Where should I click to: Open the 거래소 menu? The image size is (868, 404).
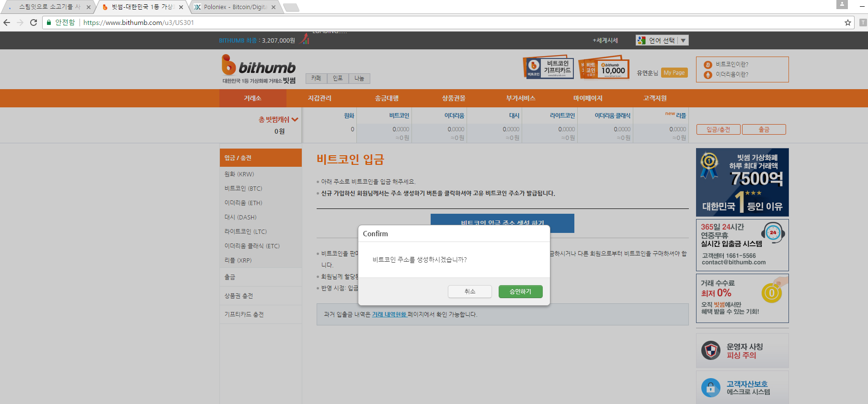pyautogui.click(x=252, y=98)
